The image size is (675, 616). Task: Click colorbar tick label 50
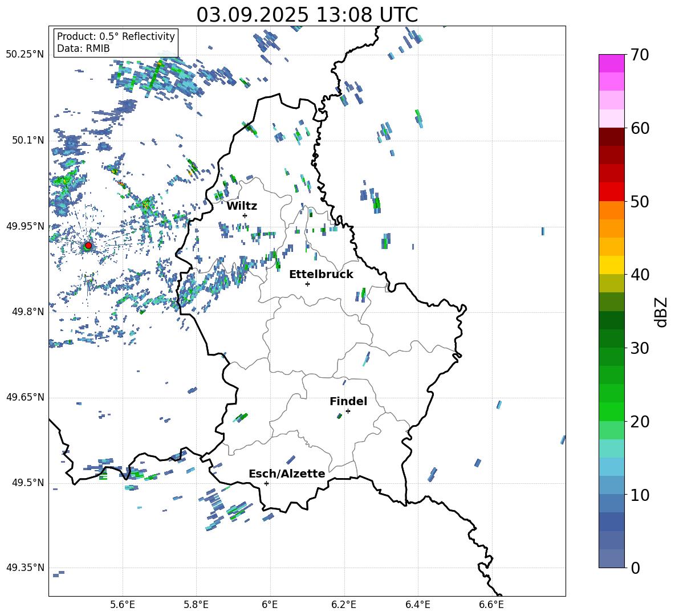tap(640, 201)
